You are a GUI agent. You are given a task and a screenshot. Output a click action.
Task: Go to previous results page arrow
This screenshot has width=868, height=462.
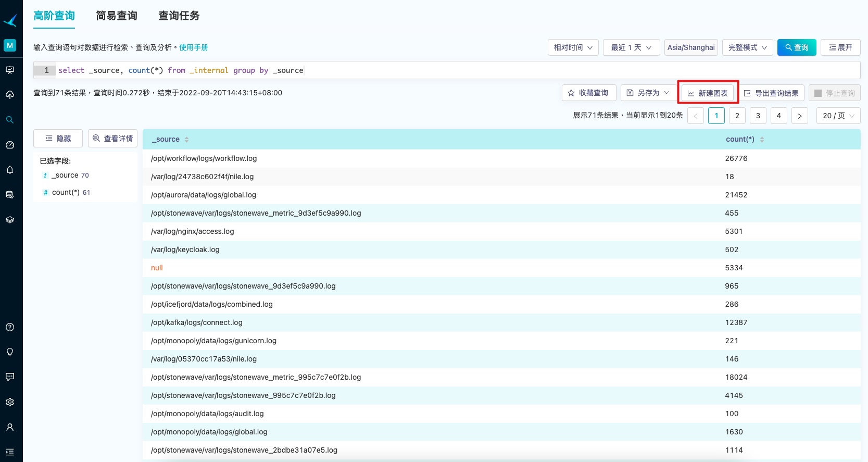coord(696,116)
